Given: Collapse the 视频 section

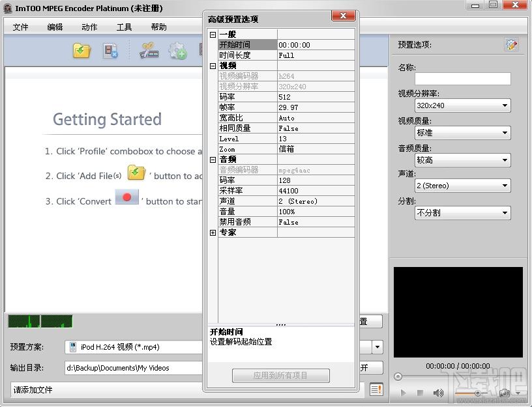Looking at the screenshot, I should point(213,66).
